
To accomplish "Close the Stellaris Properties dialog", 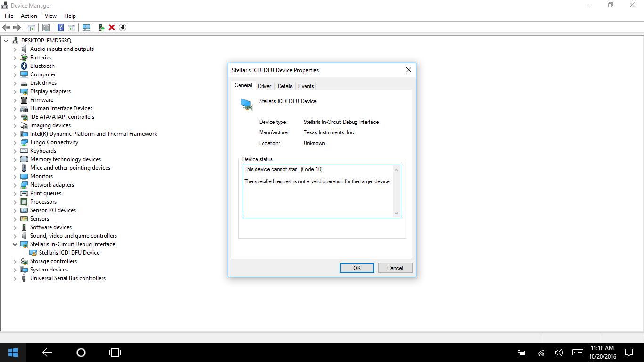I will pyautogui.click(x=409, y=70).
